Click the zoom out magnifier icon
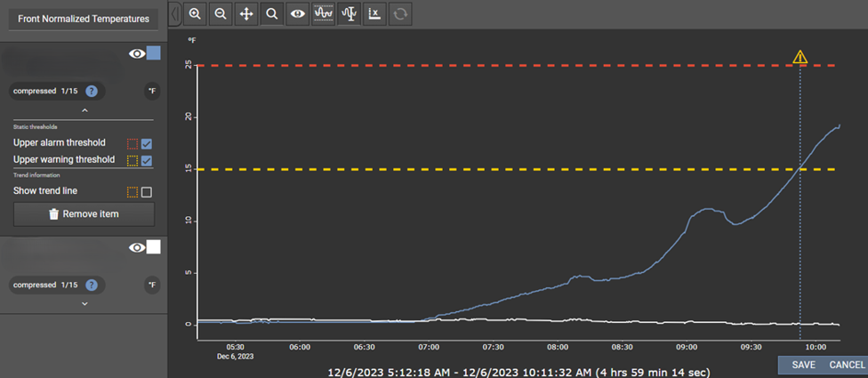Screen dimensions: 868x378 pyautogui.click(x=221, y=14)
